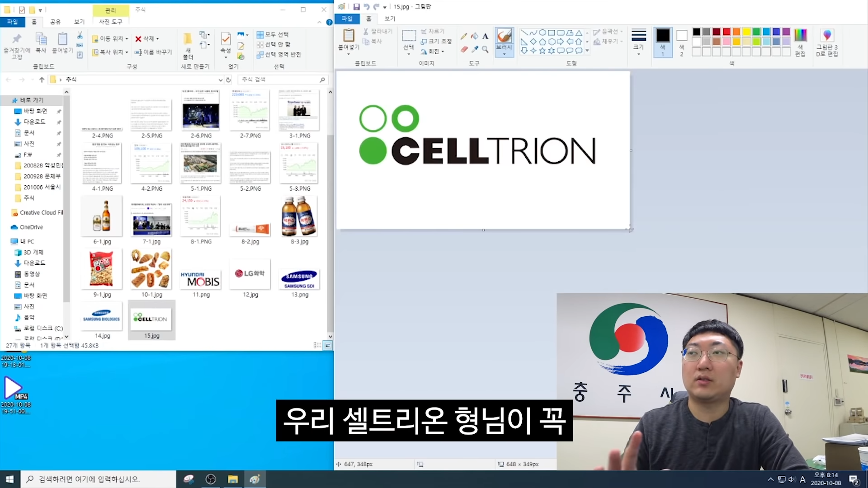The image size is (868, 488).
Task: Open Edit colors (색 편집) in Paint
Action: (800, 42)
